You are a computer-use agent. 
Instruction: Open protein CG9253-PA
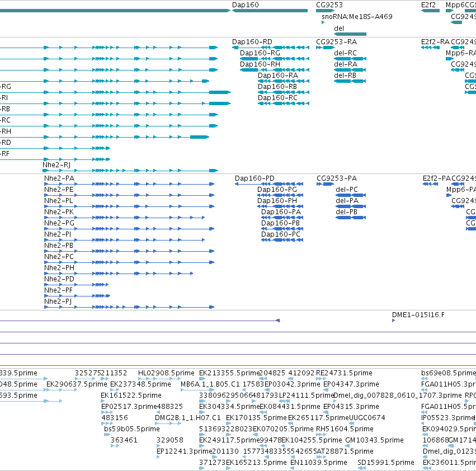pos(337,178)
